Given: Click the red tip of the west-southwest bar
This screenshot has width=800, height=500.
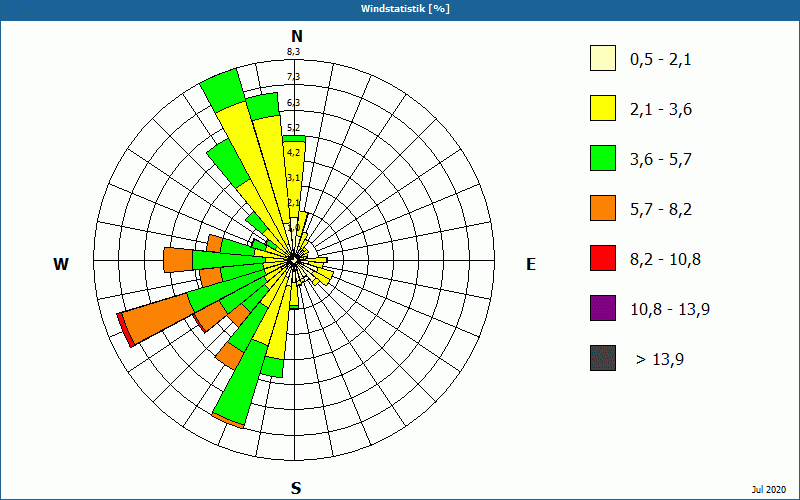Looking at the screenshot, I should click(x=126, y=331).
